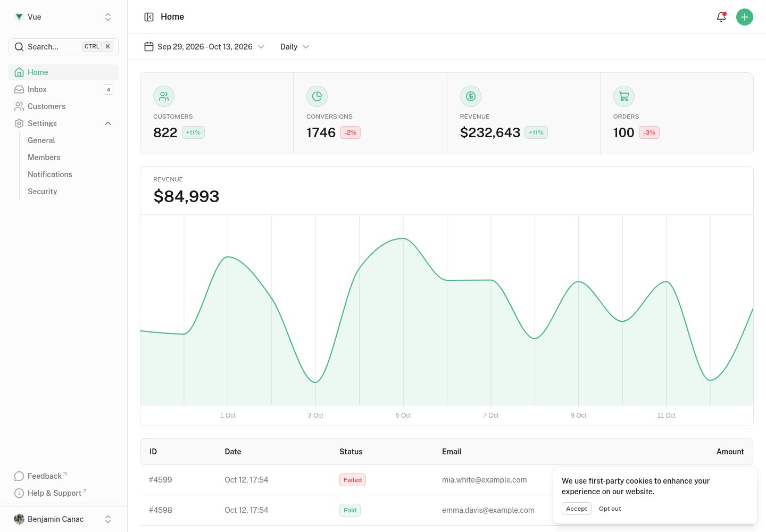This screenshot has height=532, width=766.
Task: Click the Paid status badge for #4598
Action: (x=350, y=510)
